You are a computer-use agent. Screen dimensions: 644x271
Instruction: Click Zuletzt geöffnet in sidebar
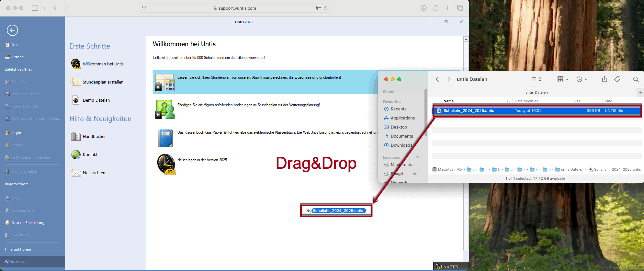pyautogui.click(x=18, y=69)
